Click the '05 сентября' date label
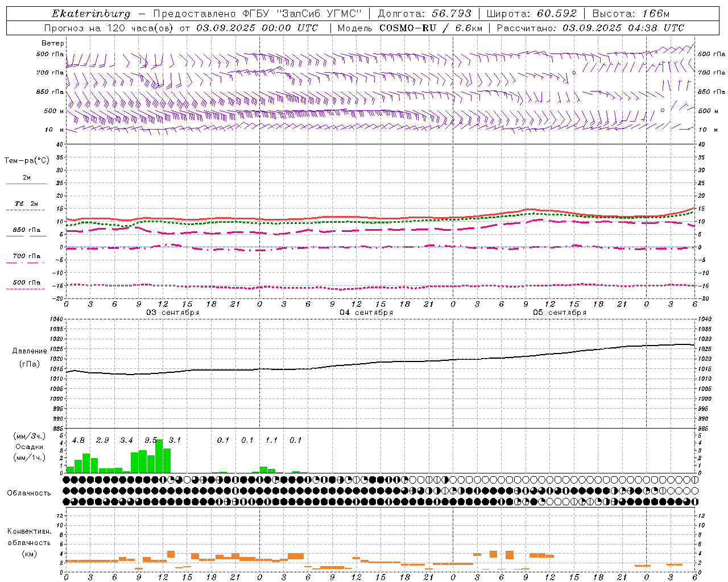The image size is (728, 582). 560,313
